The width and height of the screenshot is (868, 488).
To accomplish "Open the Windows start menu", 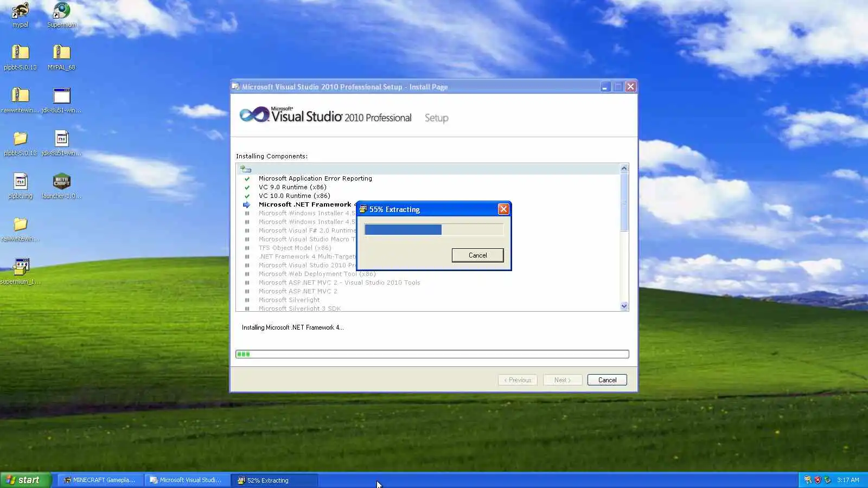I will tap(25, 480).
